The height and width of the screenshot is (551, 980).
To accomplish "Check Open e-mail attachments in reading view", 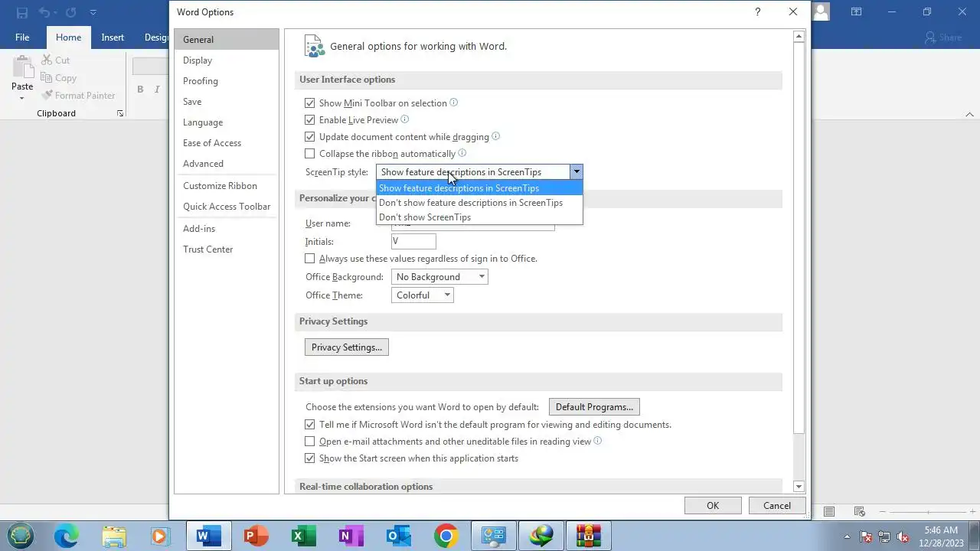I will coord(309,441).
